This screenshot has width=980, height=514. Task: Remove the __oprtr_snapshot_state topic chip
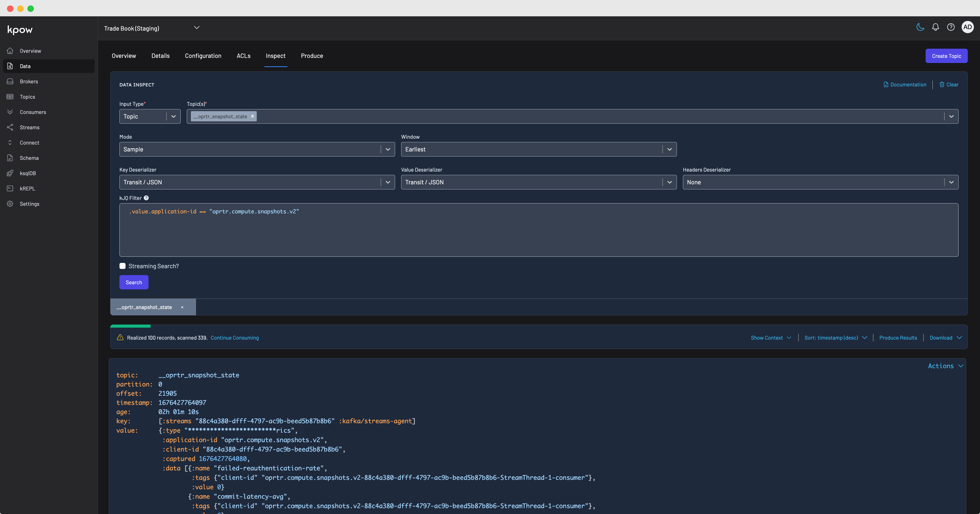tap(253, 116)
